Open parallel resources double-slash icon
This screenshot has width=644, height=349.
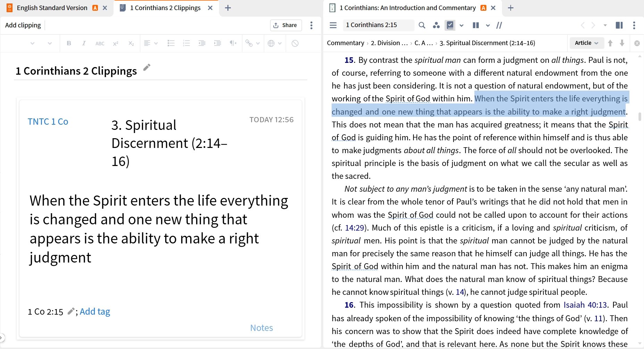[499, 25]
